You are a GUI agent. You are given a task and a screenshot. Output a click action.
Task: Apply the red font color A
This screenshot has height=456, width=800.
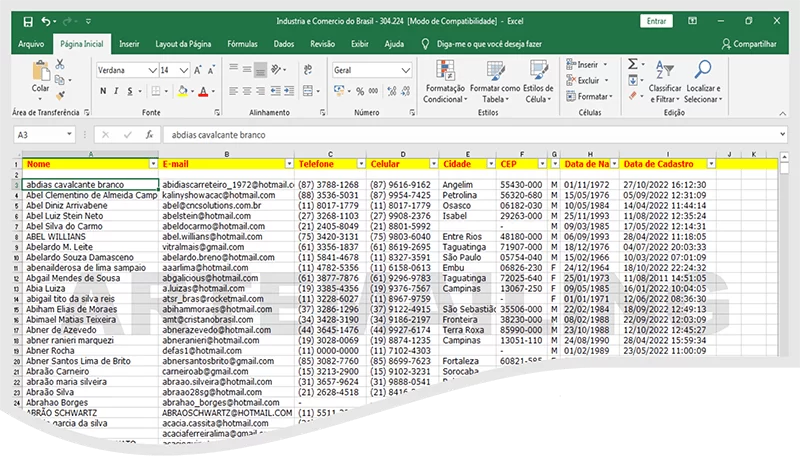pos(203,91)
